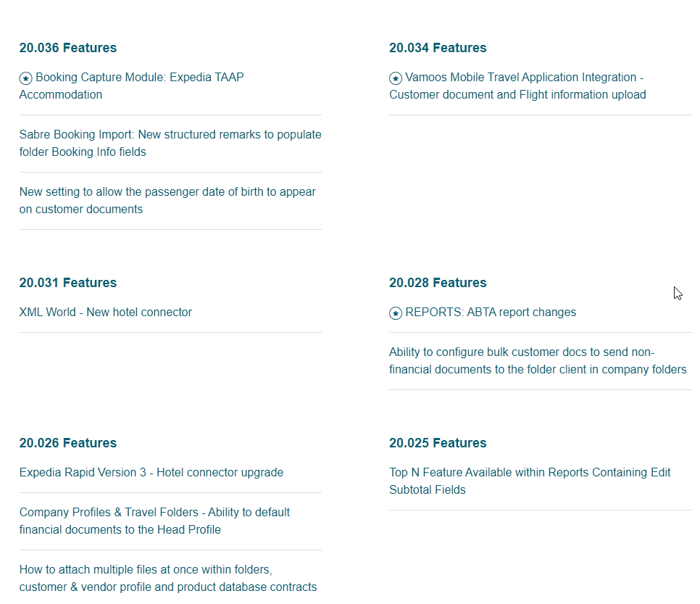Open Vamoos Mobile Travel Application Integration link

[517, 86]
